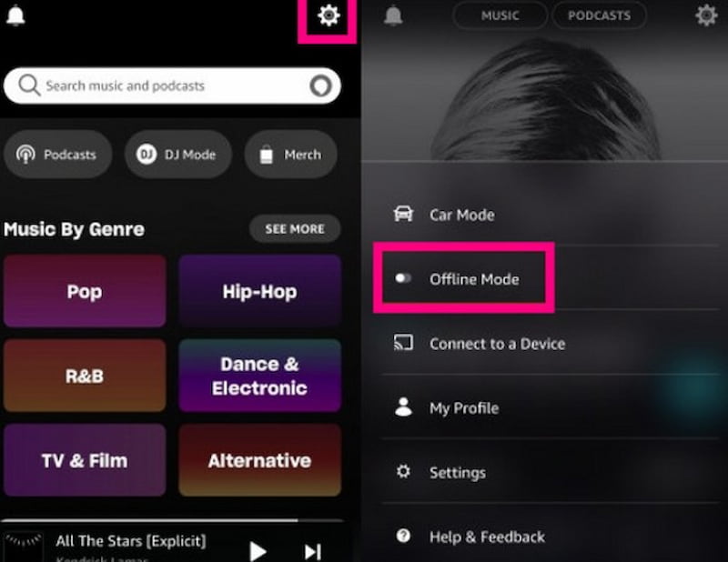Activate Car Mode
Viewport: 728px width, 562px height.
coord(461,215)
